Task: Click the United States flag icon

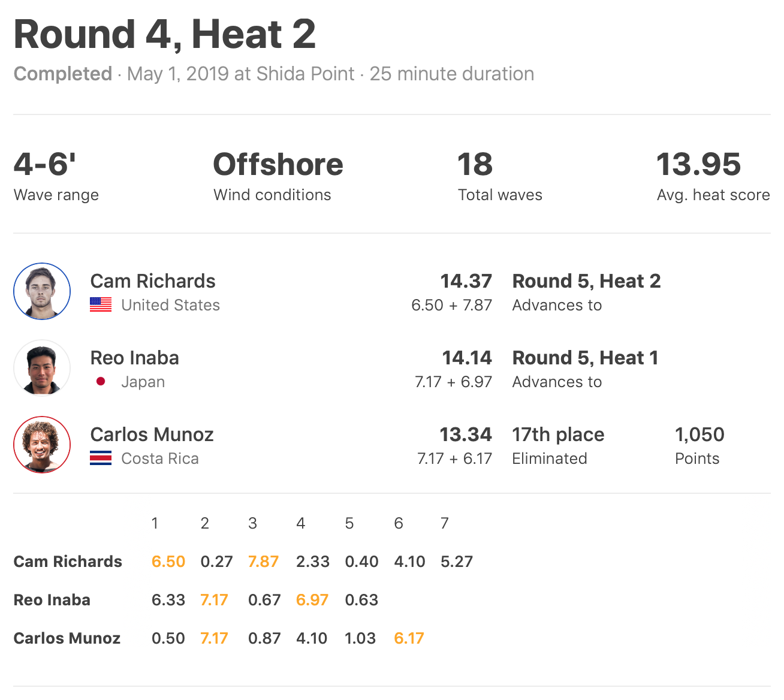Action: [101, 305]
